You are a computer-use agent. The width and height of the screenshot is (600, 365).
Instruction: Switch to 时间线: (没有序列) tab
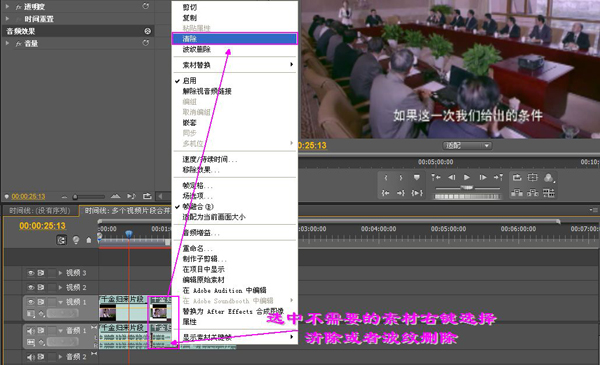pos(40,210)
